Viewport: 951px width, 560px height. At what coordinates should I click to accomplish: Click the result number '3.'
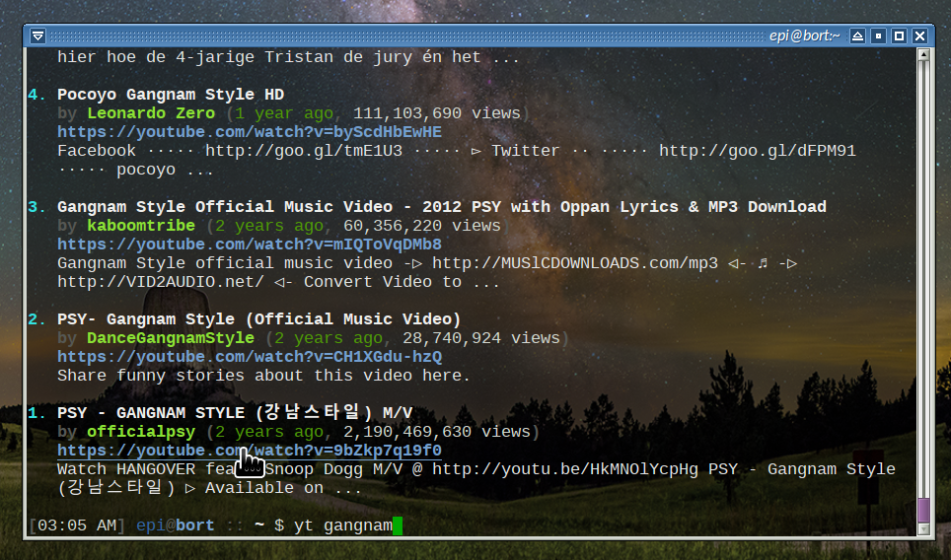37,207
